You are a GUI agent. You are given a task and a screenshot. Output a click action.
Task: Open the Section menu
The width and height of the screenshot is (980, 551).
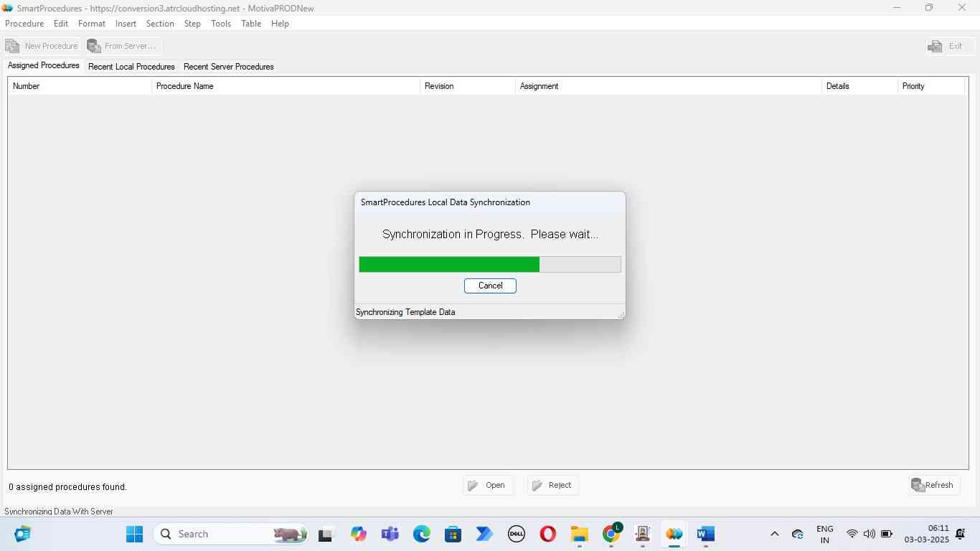point(160,24)
